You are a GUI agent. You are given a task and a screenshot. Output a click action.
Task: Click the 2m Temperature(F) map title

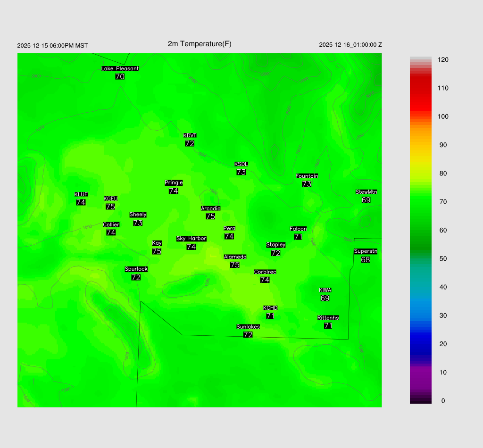coord(200,44)
